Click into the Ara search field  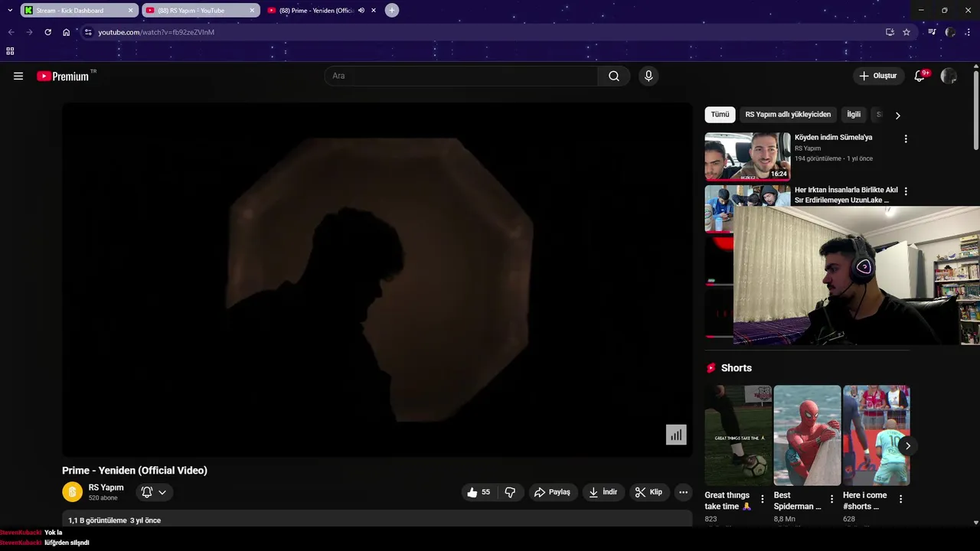[461, 76]
